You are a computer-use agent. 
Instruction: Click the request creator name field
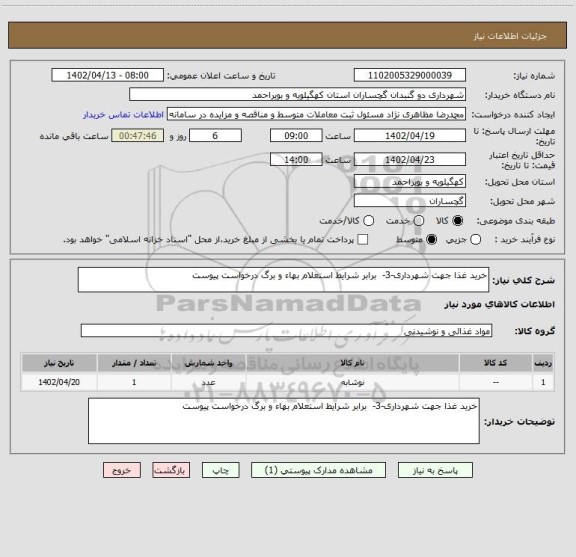click(x=316, y=114)
